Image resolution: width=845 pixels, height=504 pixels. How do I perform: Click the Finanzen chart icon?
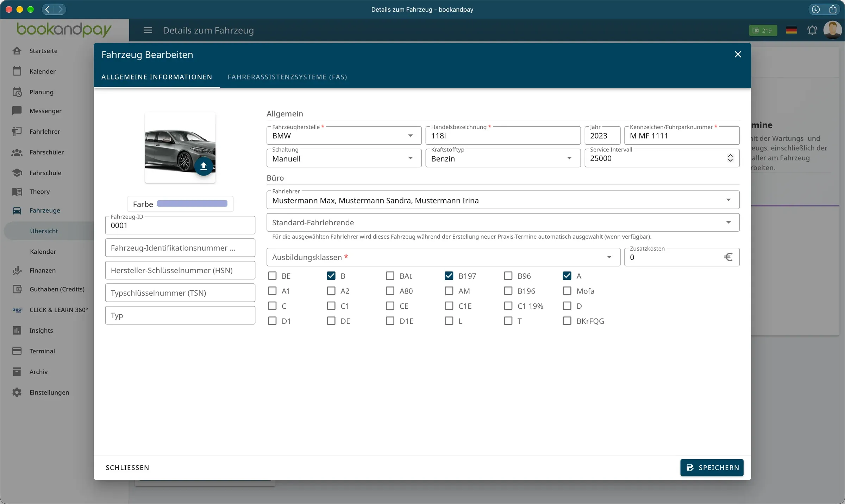pos(17,270)
